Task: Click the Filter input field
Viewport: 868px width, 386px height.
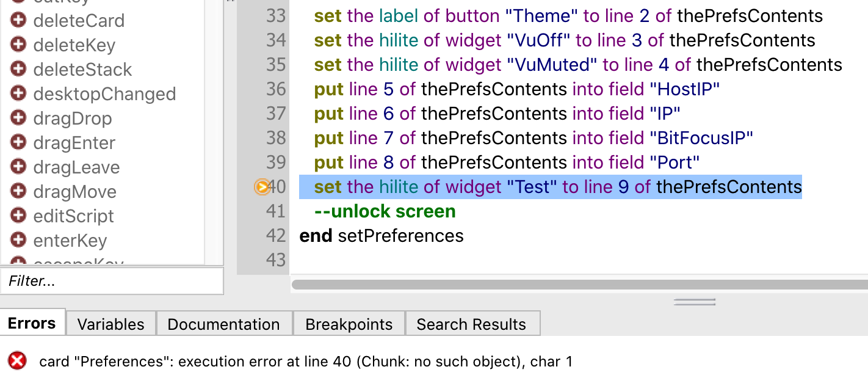Action: click(112, 281)
